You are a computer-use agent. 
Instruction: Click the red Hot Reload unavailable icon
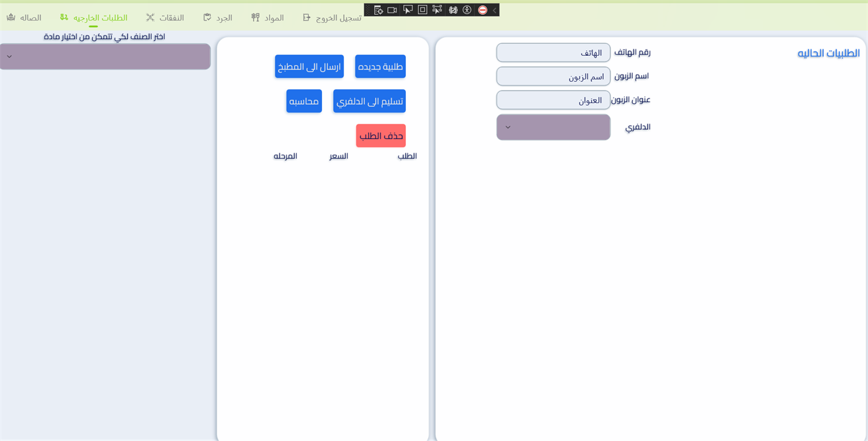click(483, 10)
